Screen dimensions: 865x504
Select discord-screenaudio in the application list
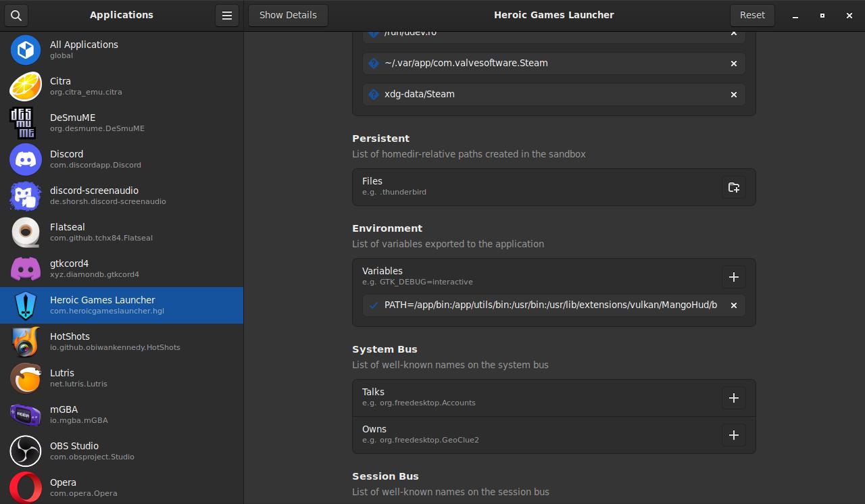(x=122, y=196)
